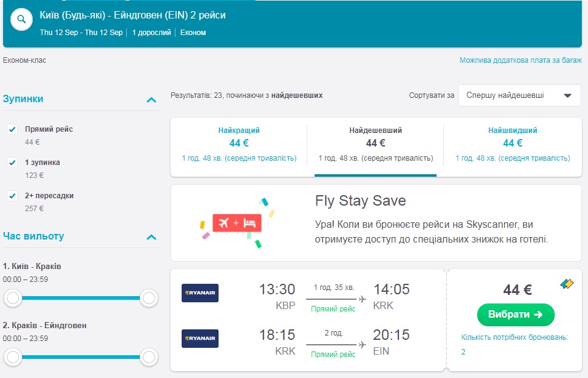This screenshot has width=588, height=378.
Task: Click the Найдешевший tab
Action: [x=376, y=144]
